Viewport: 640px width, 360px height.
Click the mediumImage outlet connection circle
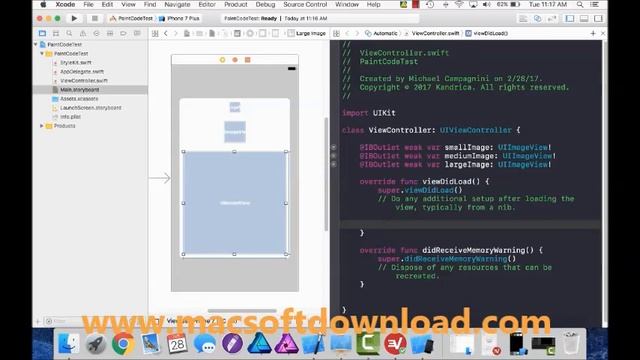tap(333, 156)
